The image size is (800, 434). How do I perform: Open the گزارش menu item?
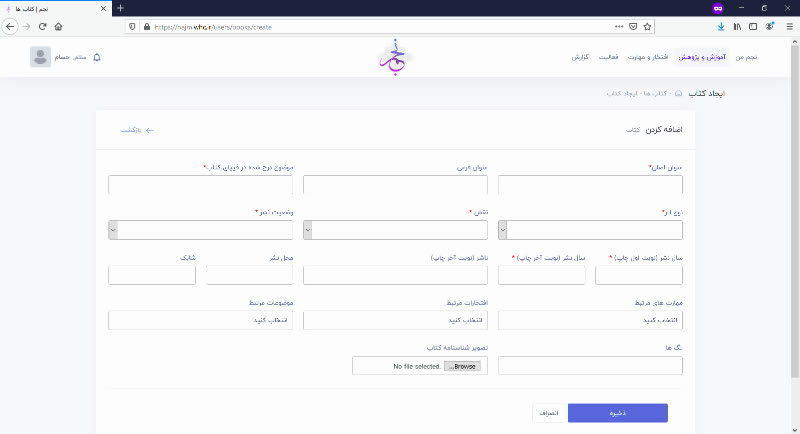pyautogui.click(x=580, y=57)
